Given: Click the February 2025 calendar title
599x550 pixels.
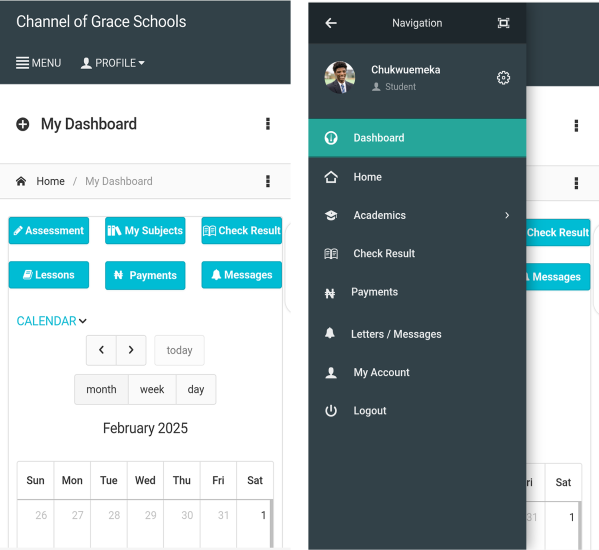Looking at the screenshot, I should (x=145, y=428).
